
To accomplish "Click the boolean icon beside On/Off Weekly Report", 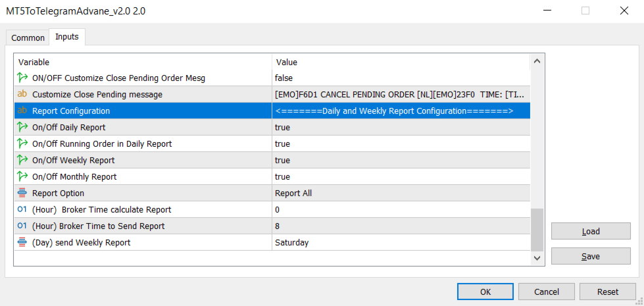I will coord(22,160).
